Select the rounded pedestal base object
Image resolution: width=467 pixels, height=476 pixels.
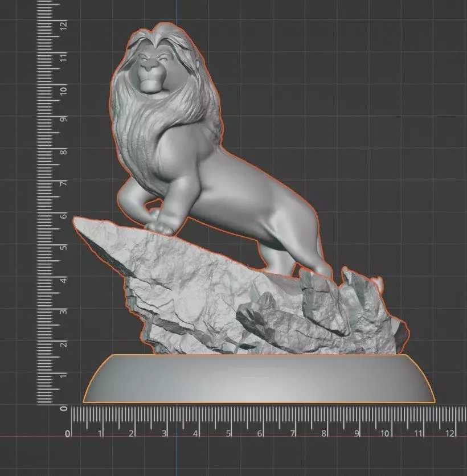tap(259, 379)
